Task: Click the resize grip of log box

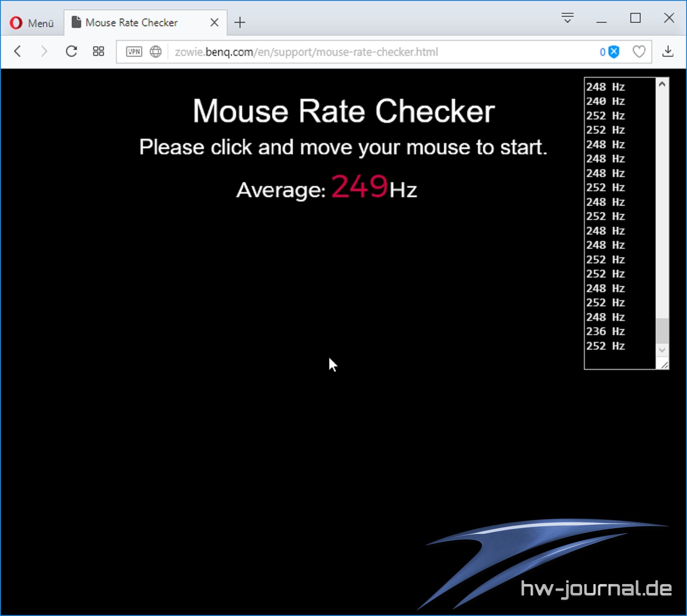Action: click(664, 365)
